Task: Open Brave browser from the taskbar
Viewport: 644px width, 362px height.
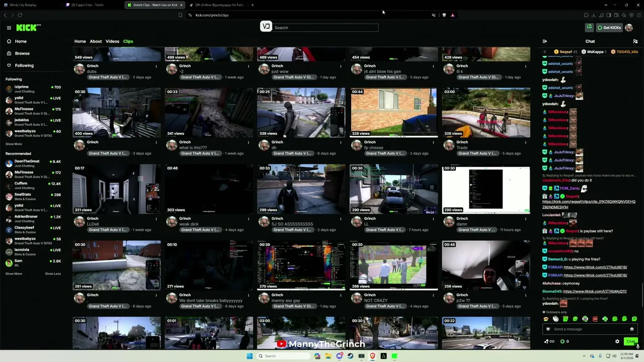Action: [x=372, y=356]
